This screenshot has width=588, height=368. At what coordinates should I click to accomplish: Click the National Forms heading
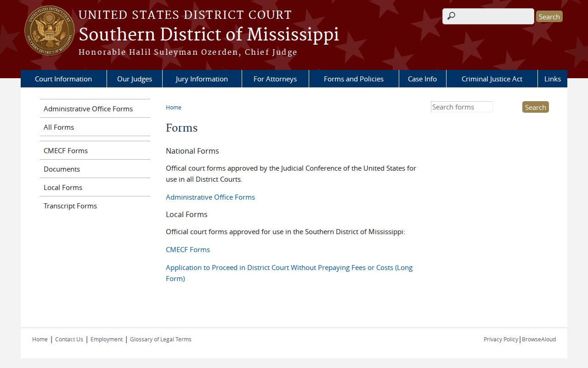click(x=192, y=151)
